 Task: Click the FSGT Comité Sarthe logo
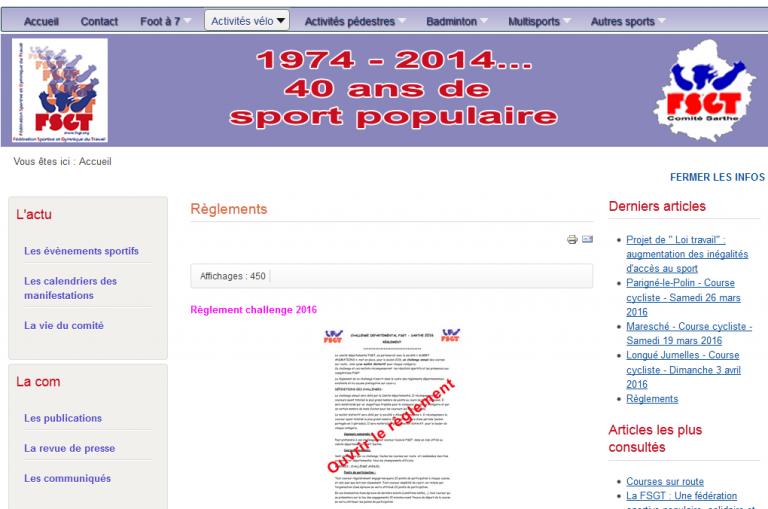click(x=700, y=92)
